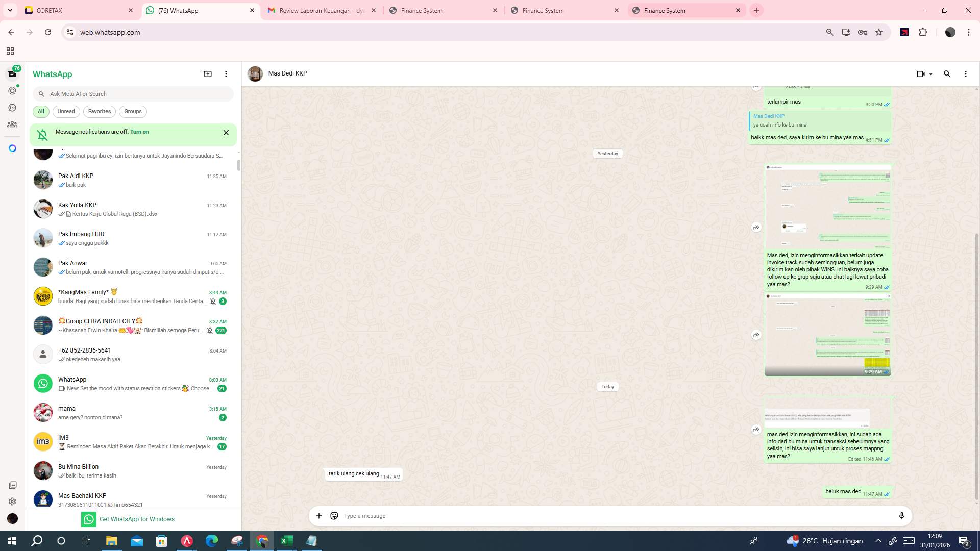Enable the Favorites chat filter

point(100,111)
